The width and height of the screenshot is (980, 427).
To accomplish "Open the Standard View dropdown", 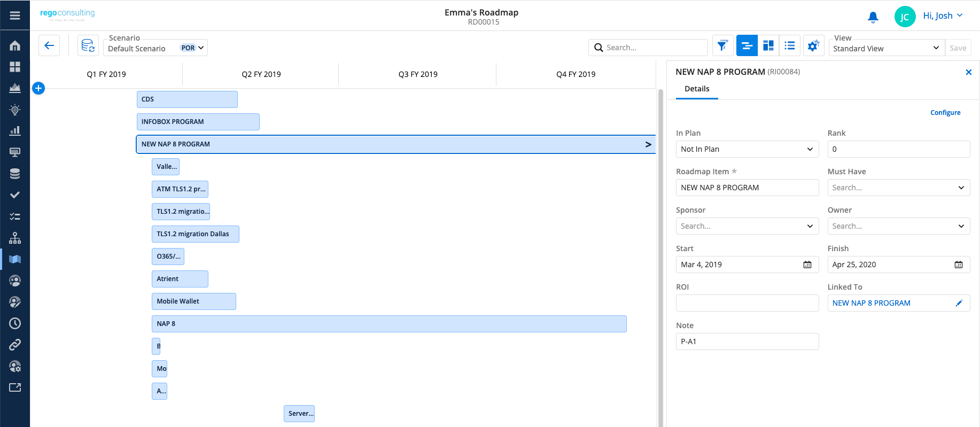I will pos(886,48).
